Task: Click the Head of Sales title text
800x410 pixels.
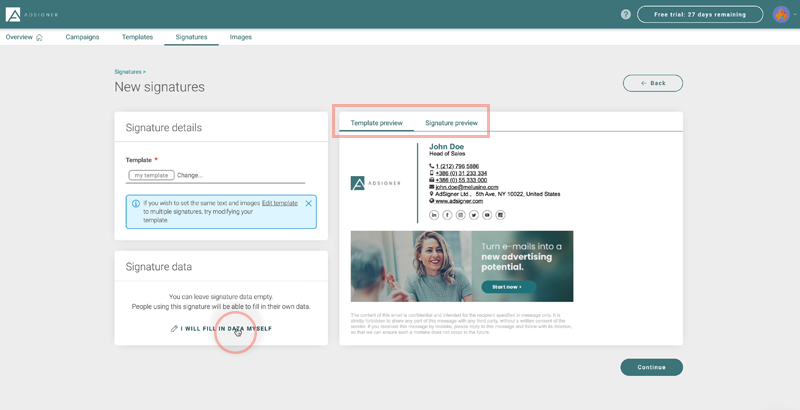Action: (447, 153)
